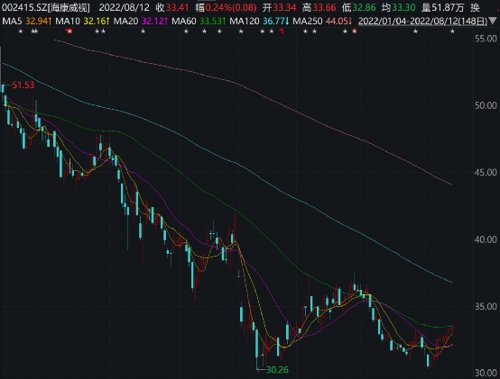Click the red flag marker beneath MA120 value
The width and height of the screenshot is (500, 379).
(x=282, y=32)
